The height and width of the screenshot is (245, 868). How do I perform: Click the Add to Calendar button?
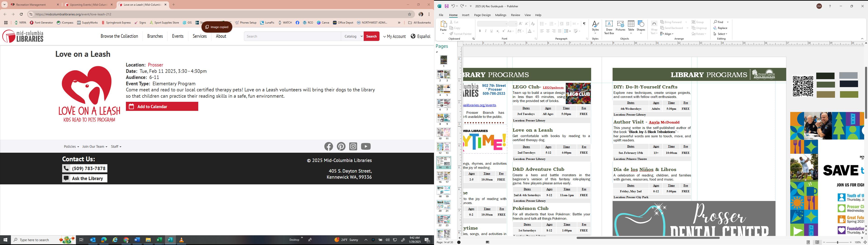click(x=162, y=107)
